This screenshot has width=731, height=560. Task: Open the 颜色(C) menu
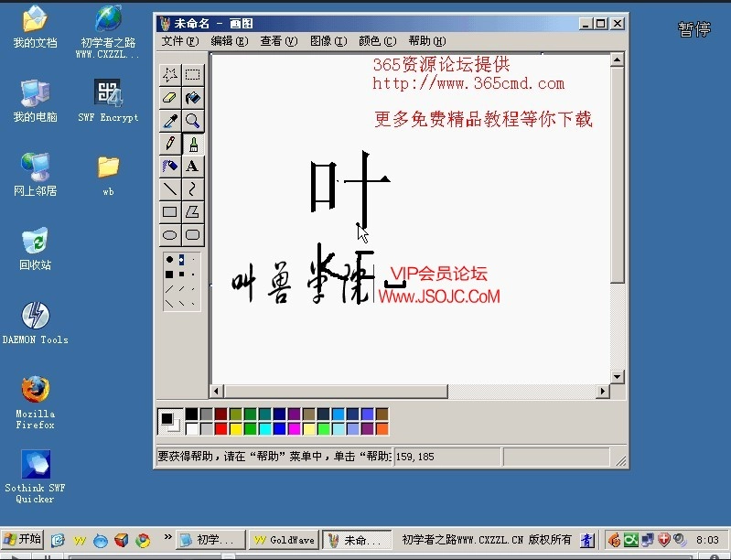378,41
